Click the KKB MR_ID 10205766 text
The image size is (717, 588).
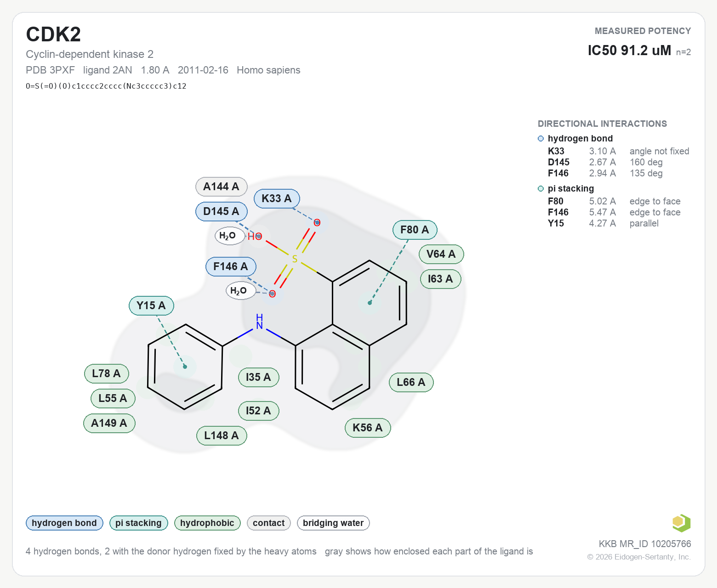pos(645,544)
